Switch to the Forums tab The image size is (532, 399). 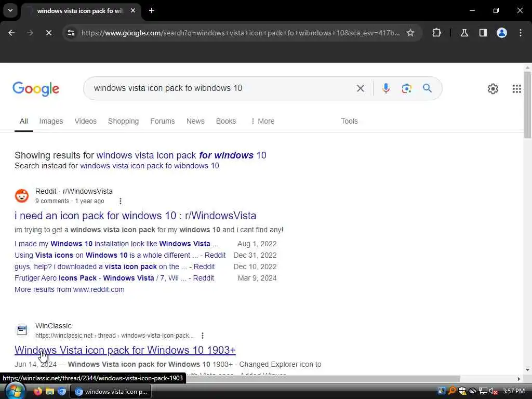(163, 121)
